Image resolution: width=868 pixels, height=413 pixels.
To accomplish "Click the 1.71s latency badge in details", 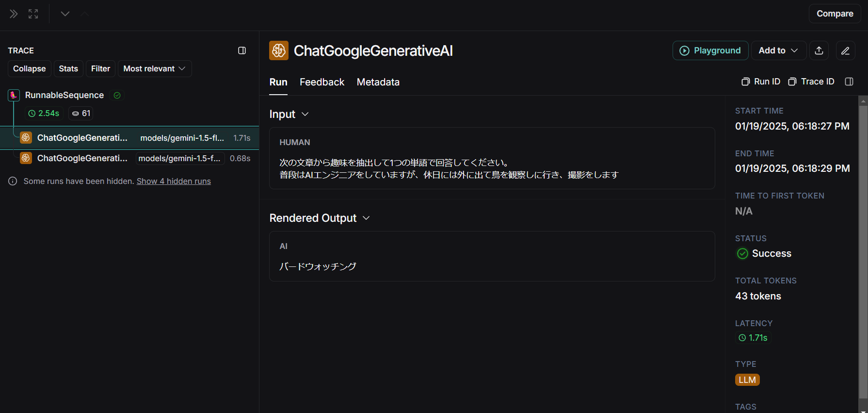I will click(753, 338).
